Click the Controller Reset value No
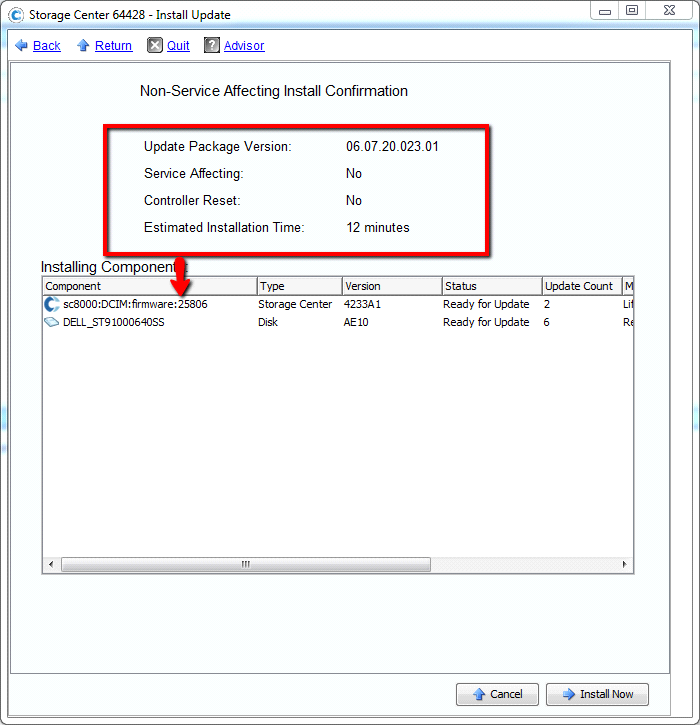The image size is (700, 725). (354, 200)
